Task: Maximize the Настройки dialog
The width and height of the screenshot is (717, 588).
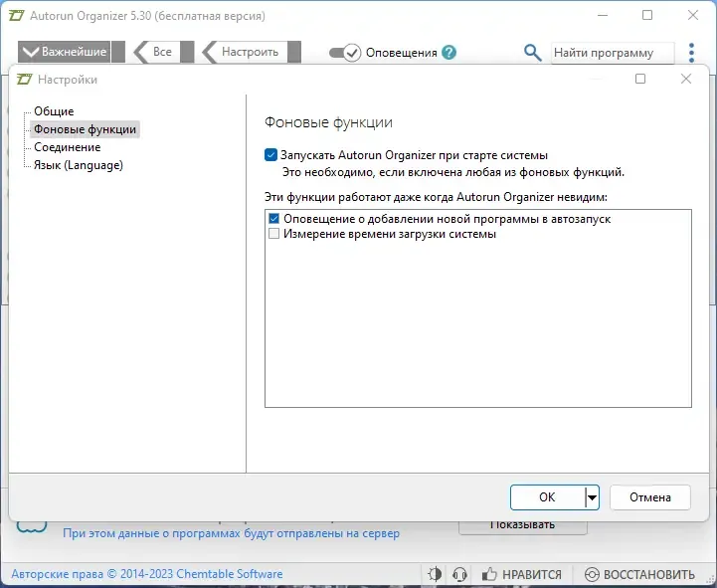Action: [640, 80]
